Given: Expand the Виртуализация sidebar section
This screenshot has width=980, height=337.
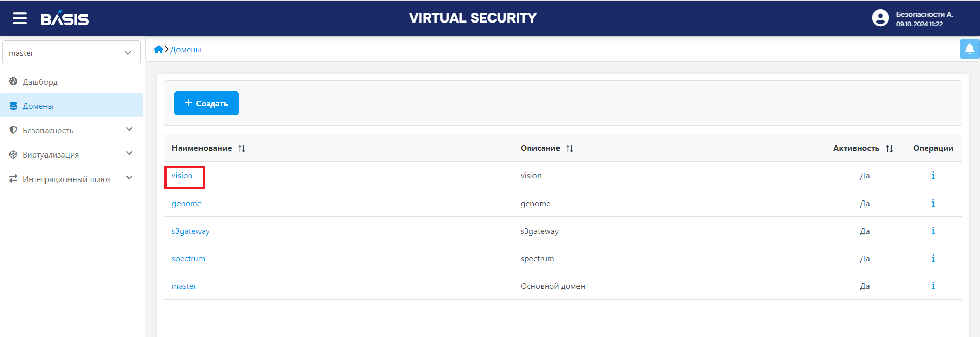Looking at the screenshot, I should pyautogui.click(x=129, y=153).
